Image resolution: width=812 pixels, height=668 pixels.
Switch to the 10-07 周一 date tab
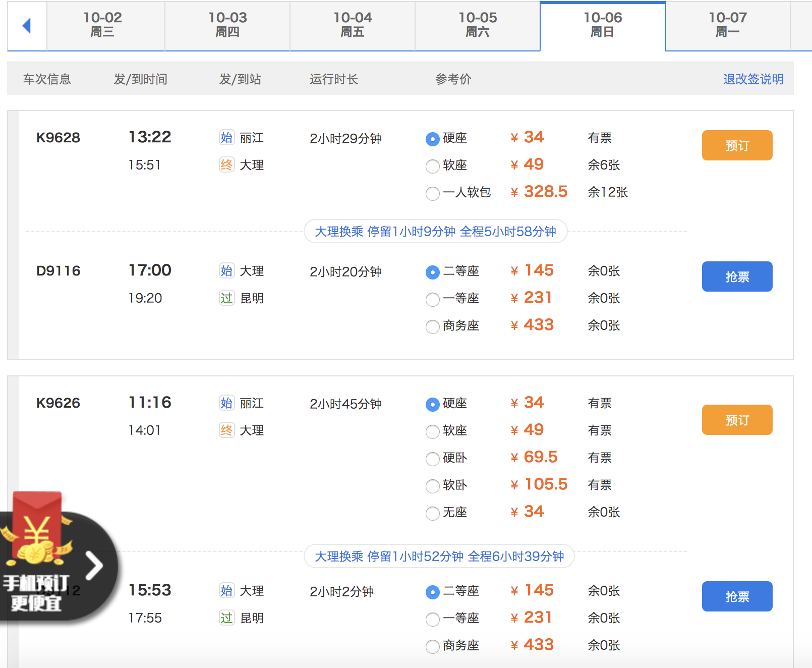coord(727,25)
